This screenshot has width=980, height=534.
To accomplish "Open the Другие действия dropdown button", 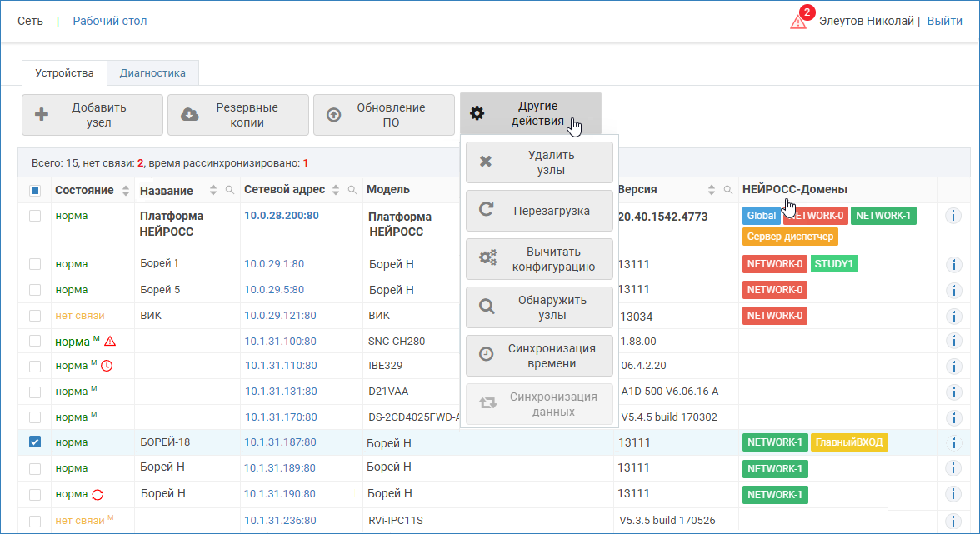I will pos(530,114).
